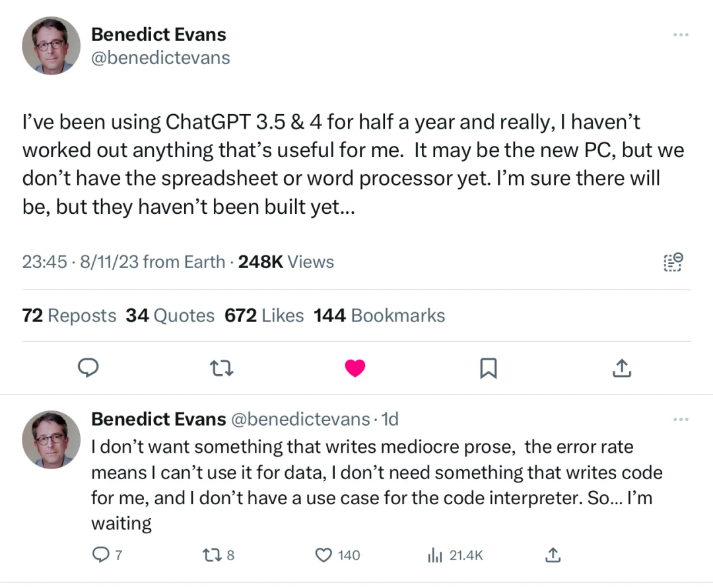Click the reply tweet's profile avatar
713x588 pixels.
[51, 440]
